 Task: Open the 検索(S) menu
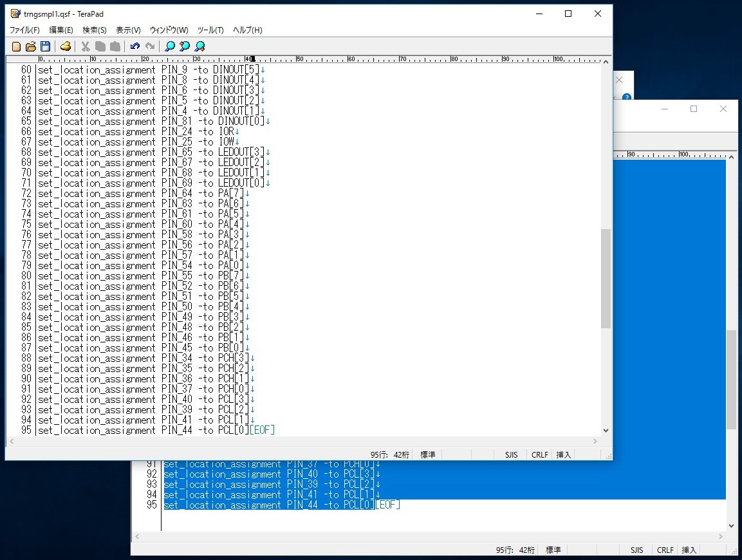coord(95,30)
